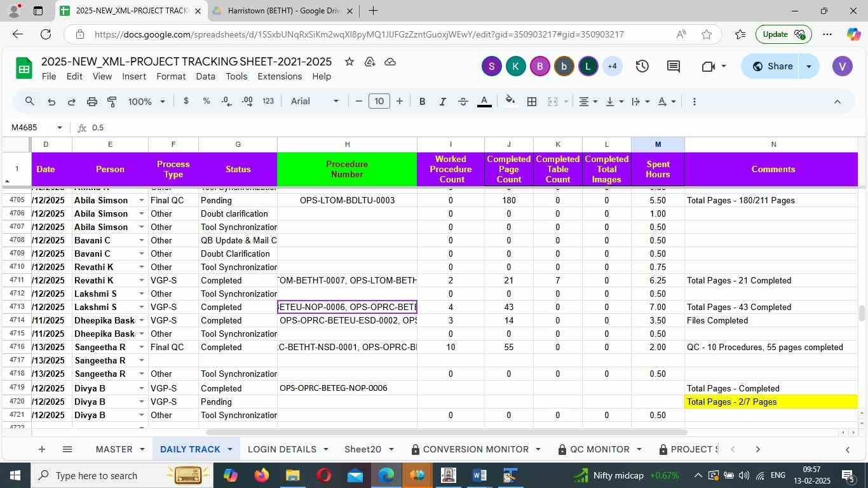Open version history clock icon
This screenshot has height=488, width=868.
point(642,66)
